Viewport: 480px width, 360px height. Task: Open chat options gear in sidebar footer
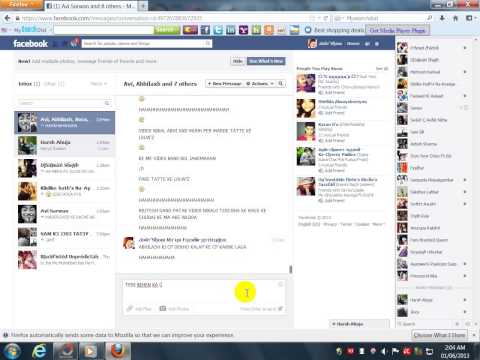pos(458,324)
